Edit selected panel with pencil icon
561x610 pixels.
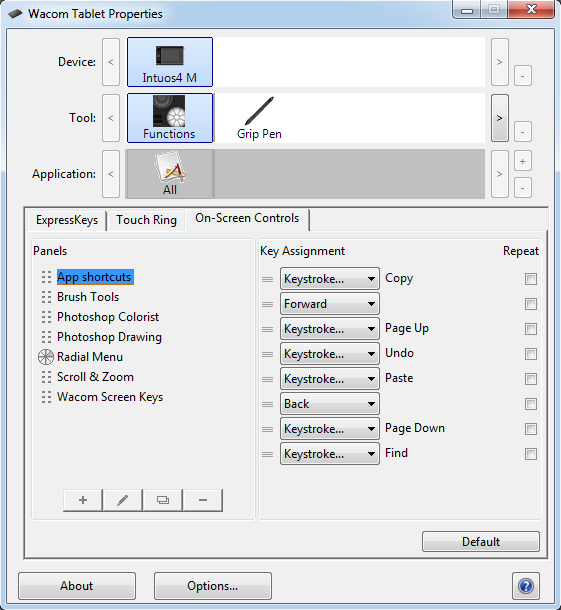point(123,500)
